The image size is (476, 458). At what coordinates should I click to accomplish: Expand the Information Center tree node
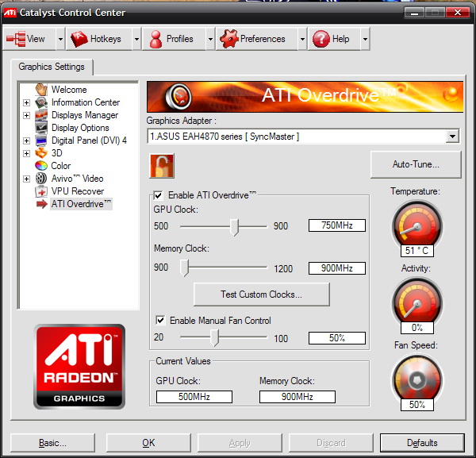[x=27, y=102]
